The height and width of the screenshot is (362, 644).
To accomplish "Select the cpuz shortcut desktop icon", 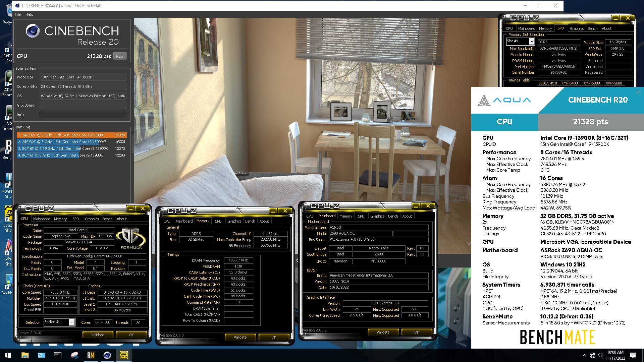I will [x=7, y=219].
